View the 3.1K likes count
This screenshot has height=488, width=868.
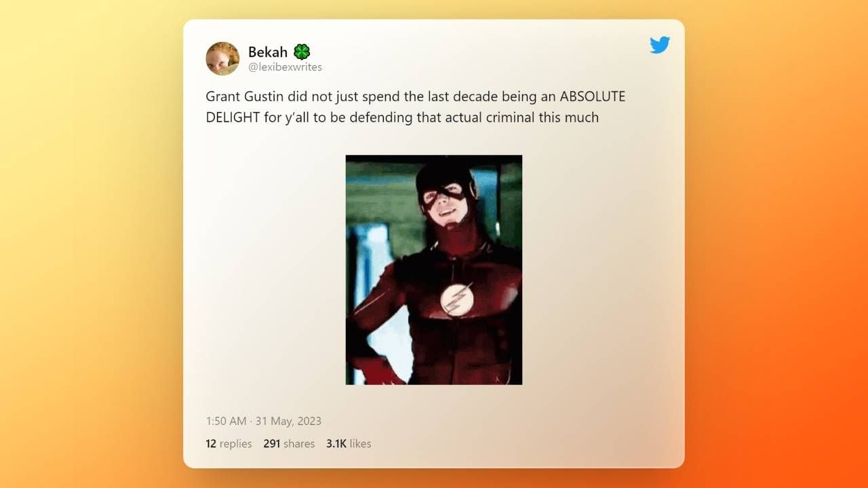point(349,444)
